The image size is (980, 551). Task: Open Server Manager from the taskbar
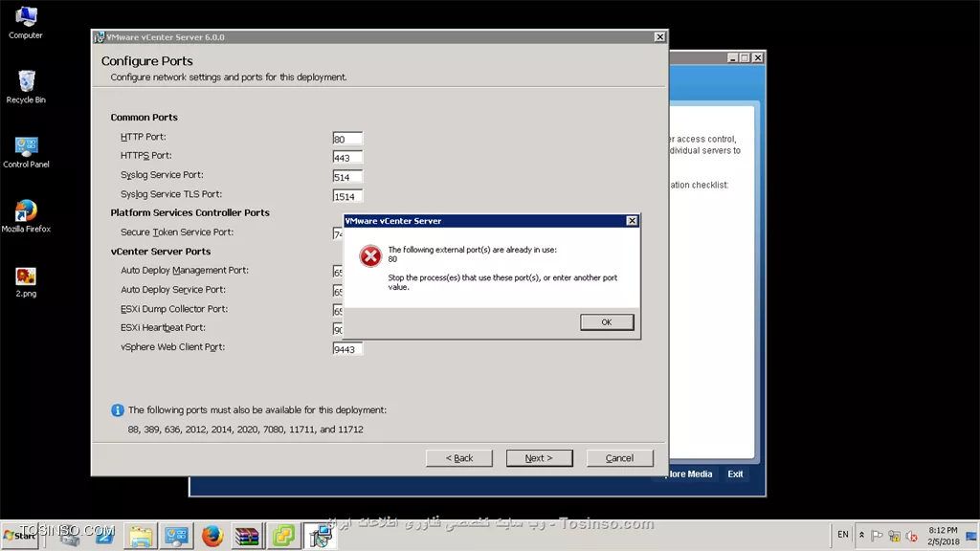pos(69,536)
